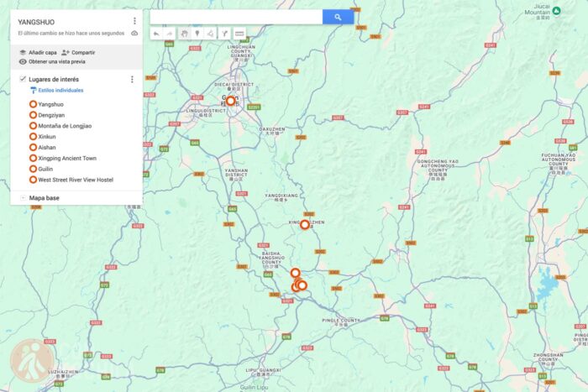Click Compartir to share the map
The image size is (588, 392).
click(83, 53)
